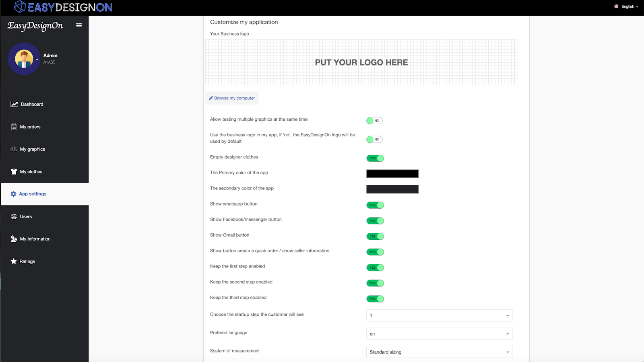Image resolution: width=644 pixels, height=362 pixels.
Task: Turn off Show Gmail button switch
Action: [x=375, y=237]
